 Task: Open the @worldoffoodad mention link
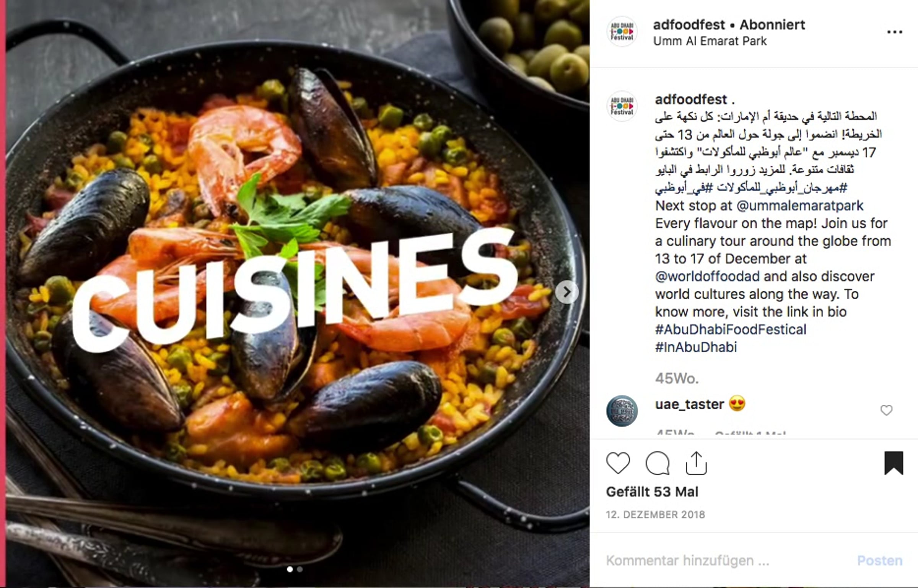(707, 276)
